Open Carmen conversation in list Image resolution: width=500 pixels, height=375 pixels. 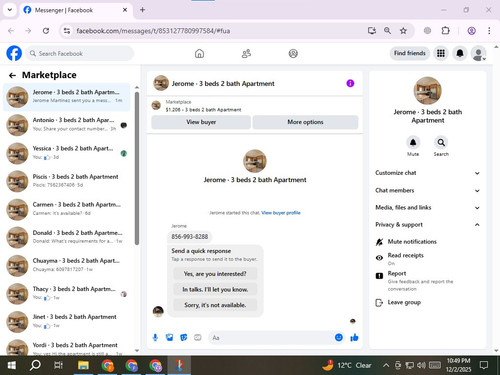click(67, 209)
